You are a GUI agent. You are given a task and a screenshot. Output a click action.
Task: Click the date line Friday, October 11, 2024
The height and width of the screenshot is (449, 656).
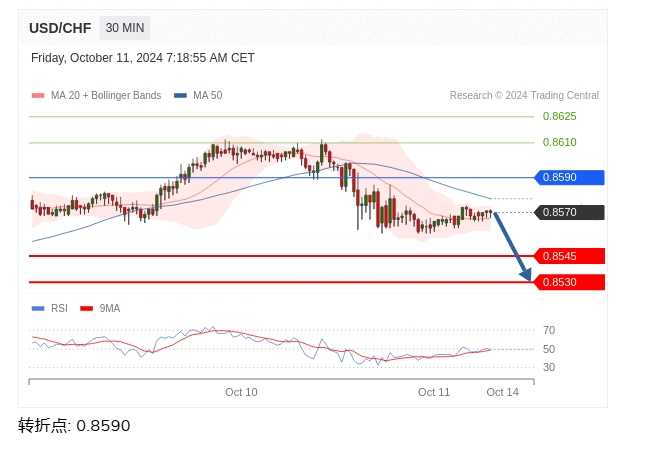[x=143, y=58]
